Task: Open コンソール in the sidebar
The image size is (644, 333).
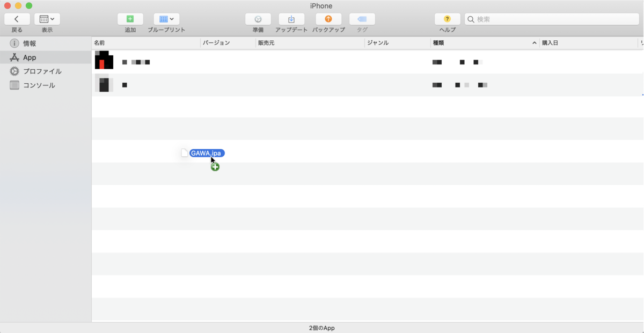Action: pyautogui.click(x=39, y=85)
